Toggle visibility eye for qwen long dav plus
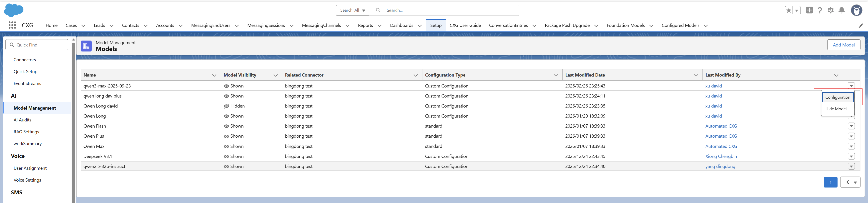868x203 pixels. pos(226,96)
